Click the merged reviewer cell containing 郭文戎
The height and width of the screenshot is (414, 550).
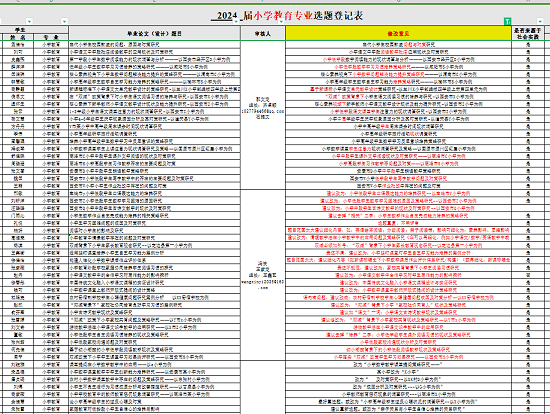263,115
